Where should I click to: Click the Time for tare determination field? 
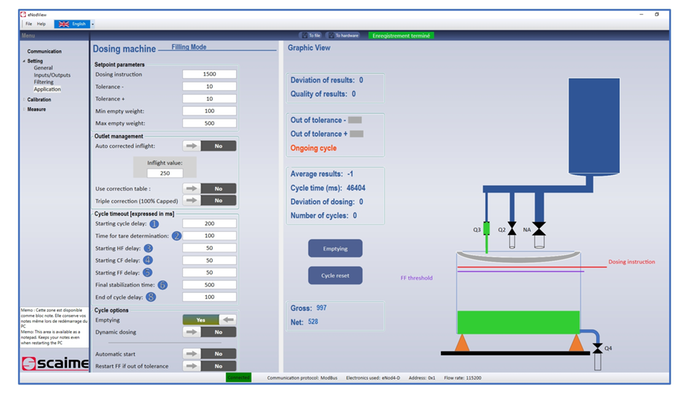209,236
